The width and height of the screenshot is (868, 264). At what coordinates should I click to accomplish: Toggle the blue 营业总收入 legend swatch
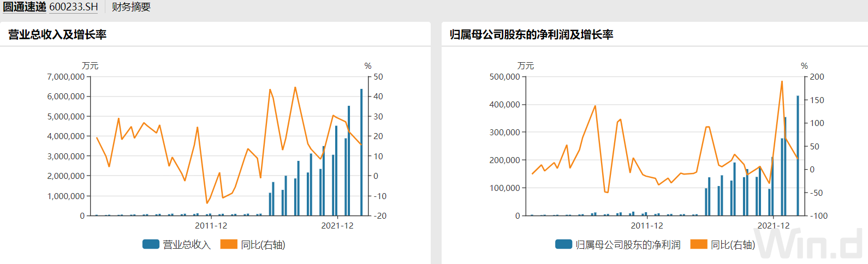tap(151, 244)
